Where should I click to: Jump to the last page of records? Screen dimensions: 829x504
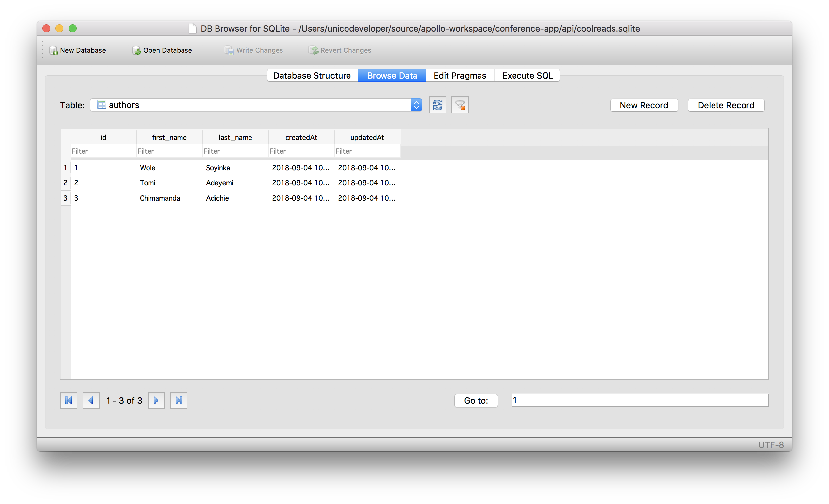pyautogui.click(x=179, y=400)
